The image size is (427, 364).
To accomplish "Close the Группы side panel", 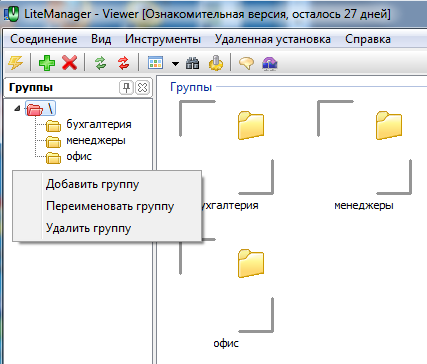I will tap(143, 88).
